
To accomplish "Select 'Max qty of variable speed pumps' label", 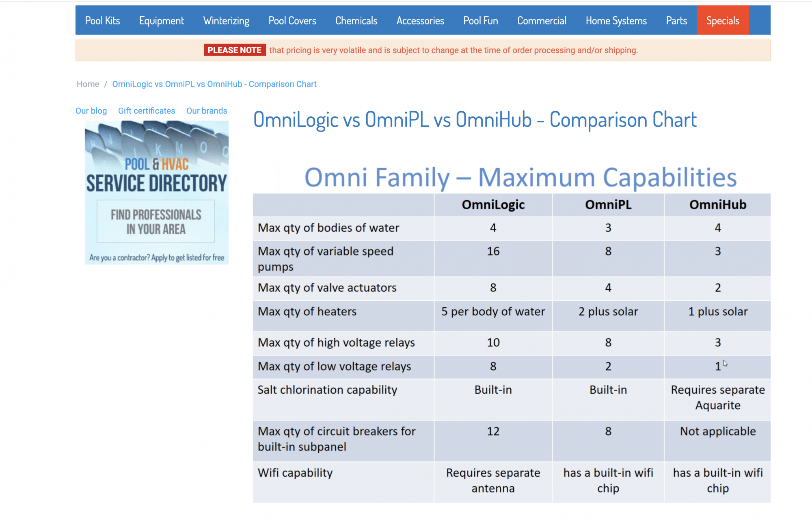I will (326, 259).
